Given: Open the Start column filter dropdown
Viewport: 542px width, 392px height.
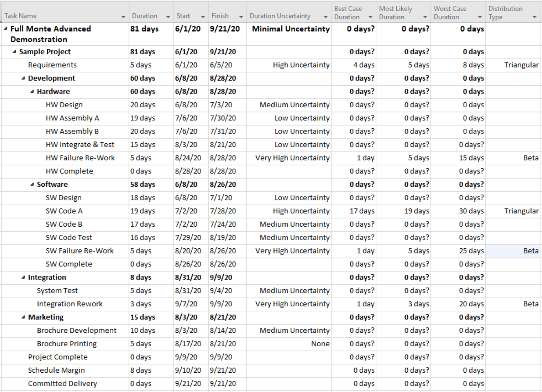Looking at the screenshot, I should (x=203, y=17).
